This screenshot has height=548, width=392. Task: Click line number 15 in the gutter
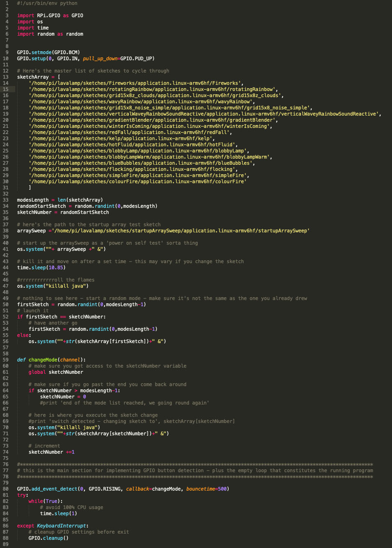point(6,89)
